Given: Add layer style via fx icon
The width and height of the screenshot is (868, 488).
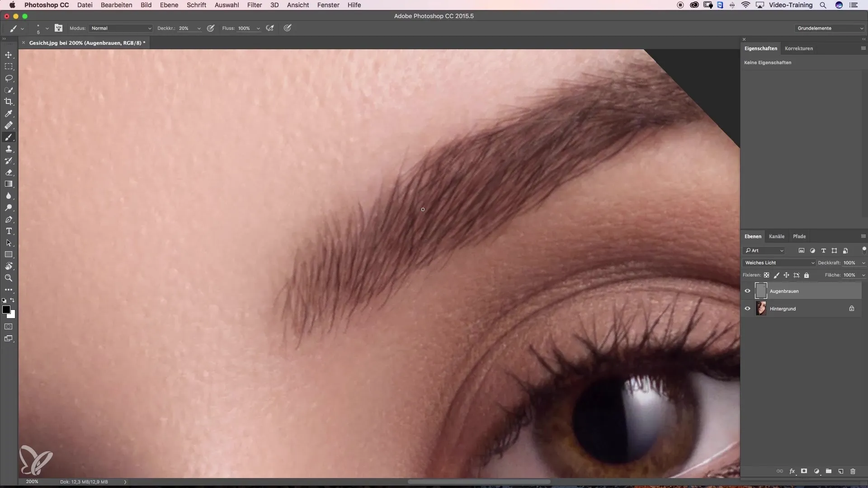Looking at the screenshot, I should (x=792, y=471).
